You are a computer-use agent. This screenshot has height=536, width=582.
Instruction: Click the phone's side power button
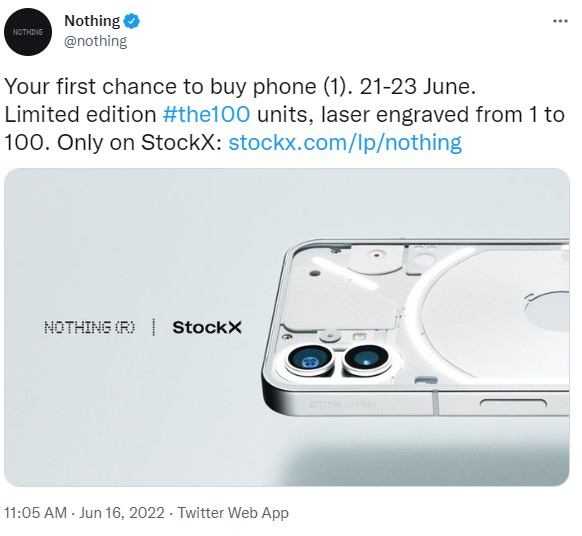(513, 403)
